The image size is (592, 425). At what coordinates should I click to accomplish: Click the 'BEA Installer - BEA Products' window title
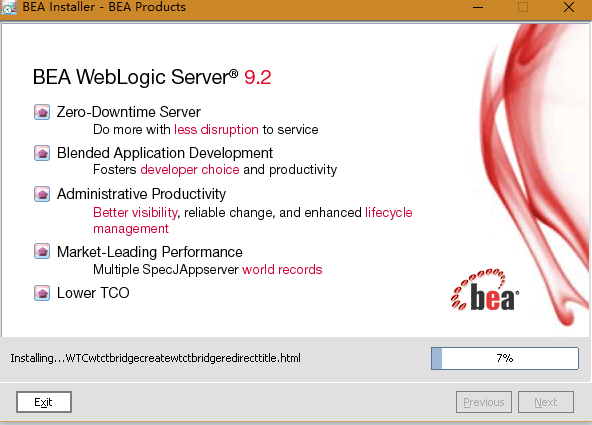104,7
